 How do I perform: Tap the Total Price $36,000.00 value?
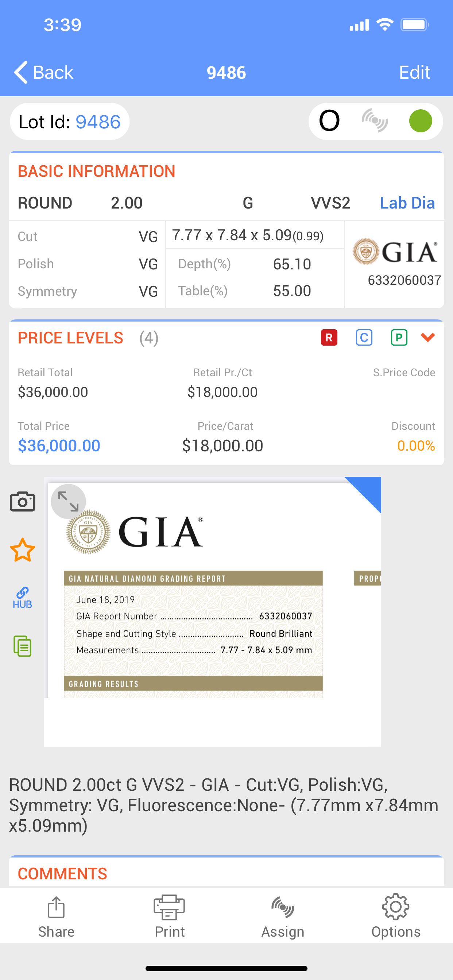click(59, 446)
